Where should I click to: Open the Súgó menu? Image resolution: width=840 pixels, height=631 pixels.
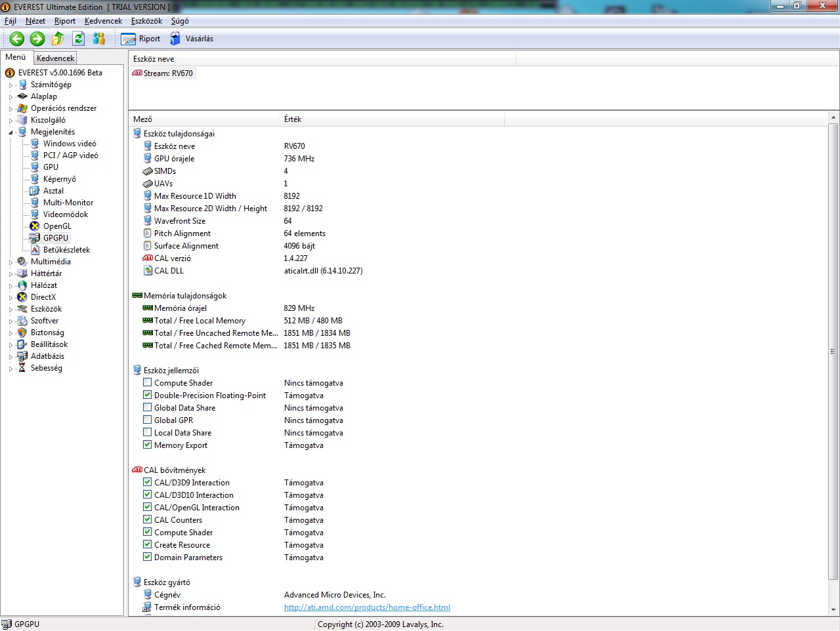(180, 21)
